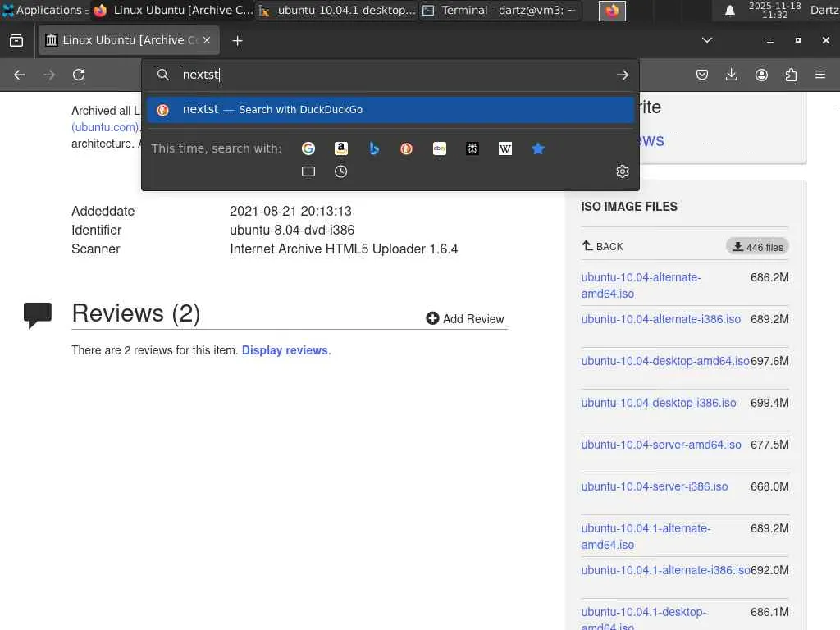The width and height of the screenshot is (840, 630).
Task: Download all 446 files button
Action: tap(758, 247)
